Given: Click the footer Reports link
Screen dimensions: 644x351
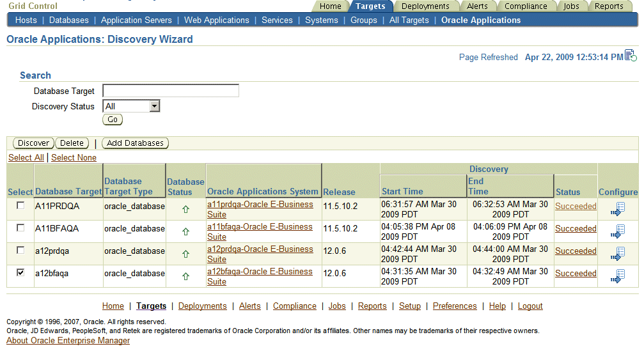Looking at the screenshot, I should click(372, 306).
